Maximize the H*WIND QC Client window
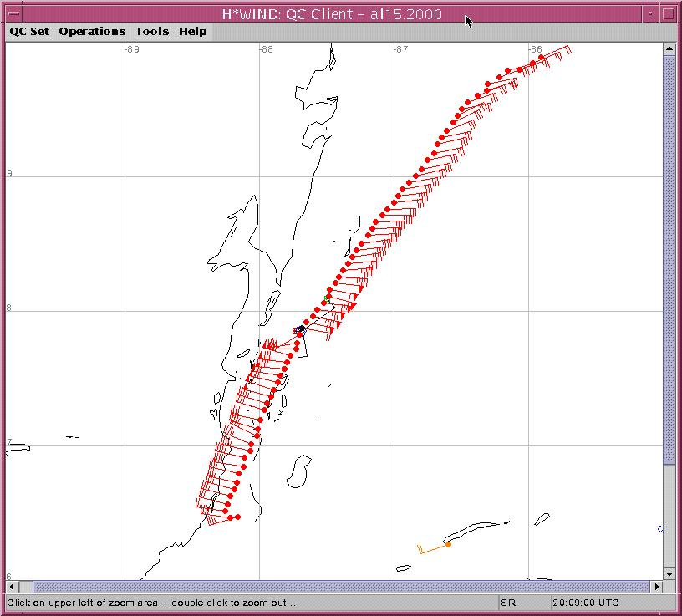This screenshot has height=616, width=682. tap(669, 13)
